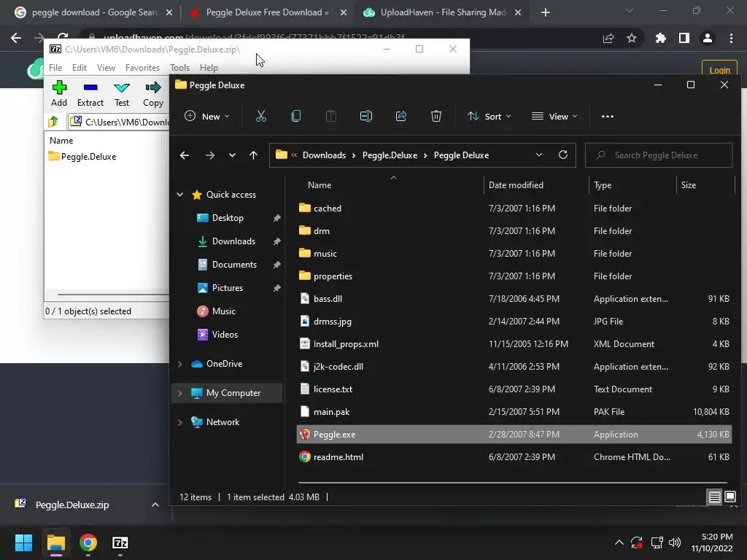This screenshot has width=747, height=560.
Task: Open Peggle.Deluxe.zip in downloads bar
Action: pos(72,505)
